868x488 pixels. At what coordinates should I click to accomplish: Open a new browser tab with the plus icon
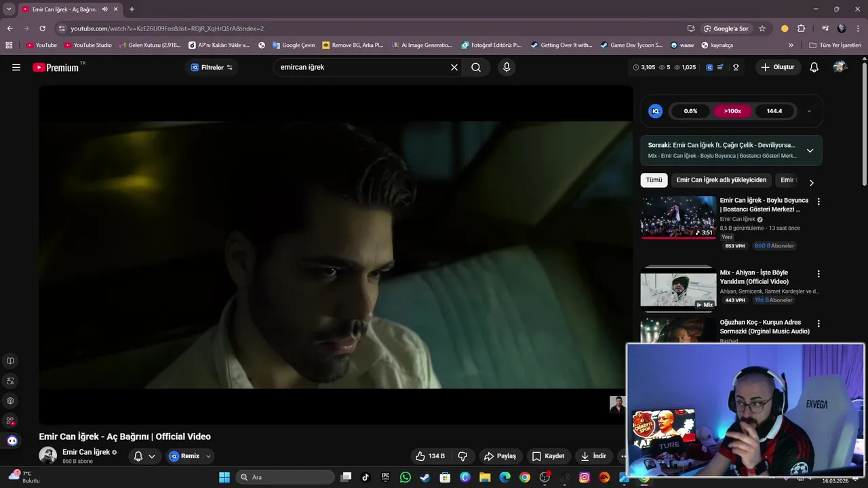point(132,9)
